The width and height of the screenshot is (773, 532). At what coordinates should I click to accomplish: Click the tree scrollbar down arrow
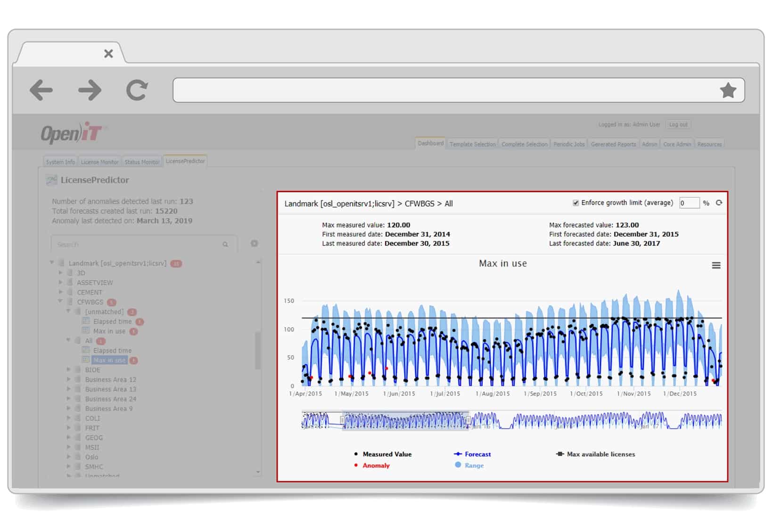[258, 472]
